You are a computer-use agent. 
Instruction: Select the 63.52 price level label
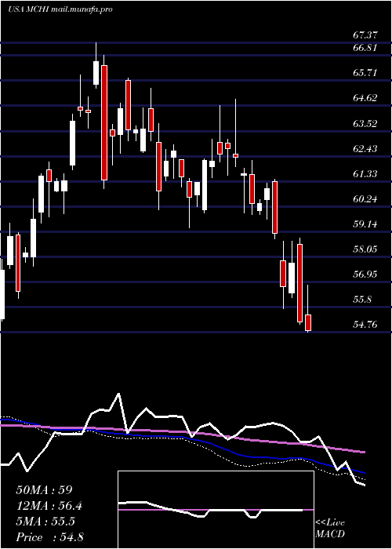(365, 124)
